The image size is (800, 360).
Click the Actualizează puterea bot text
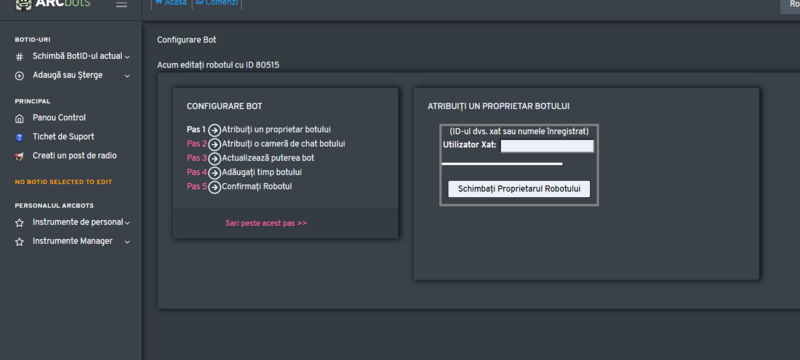[x=268, y=158]
